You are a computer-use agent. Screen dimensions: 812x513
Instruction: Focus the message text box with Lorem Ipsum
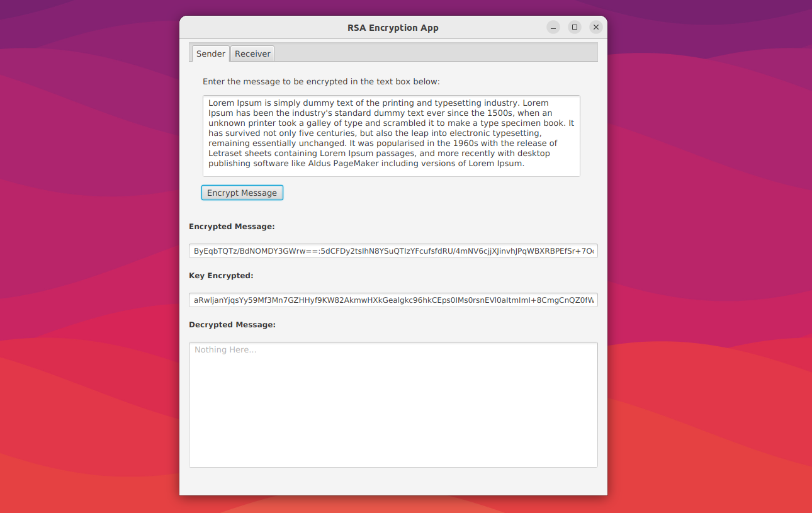click(x=391, y=136)
